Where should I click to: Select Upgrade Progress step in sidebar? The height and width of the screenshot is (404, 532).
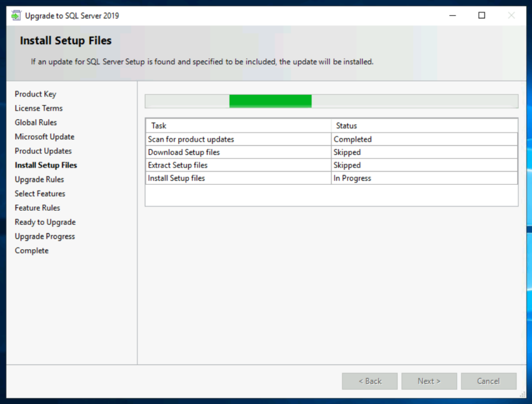pos(45,236)
